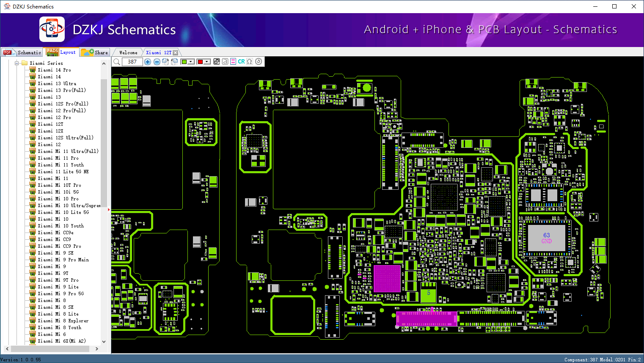Screen dimensions: 644x363
Task: Rotate layout clockwise with page icon
Action: pos(165,62)
